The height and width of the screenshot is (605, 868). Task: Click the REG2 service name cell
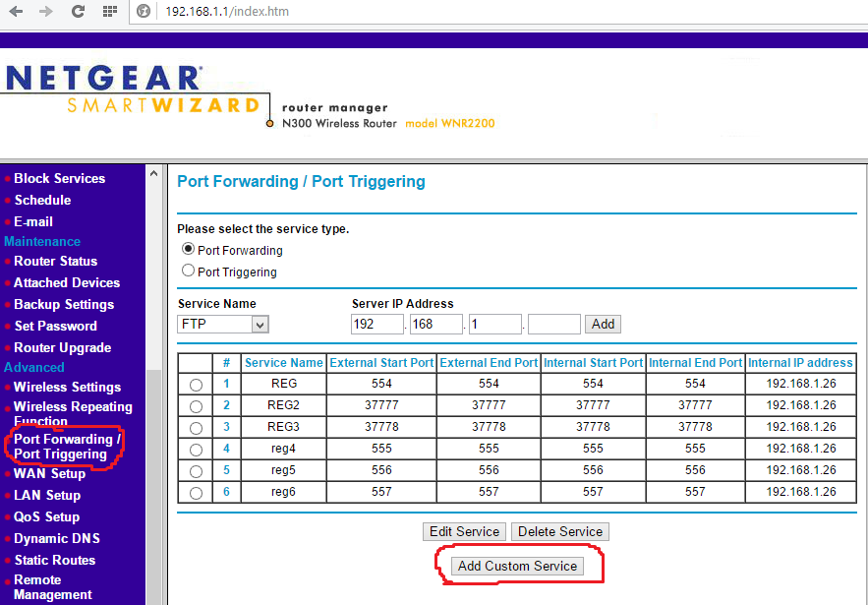(x=283, y=405)
